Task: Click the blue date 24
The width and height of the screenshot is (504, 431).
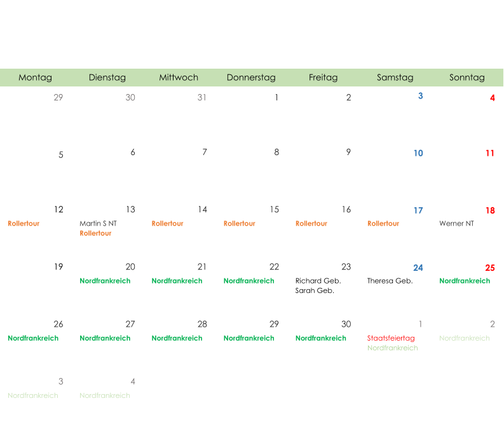Action: point(418,268)
